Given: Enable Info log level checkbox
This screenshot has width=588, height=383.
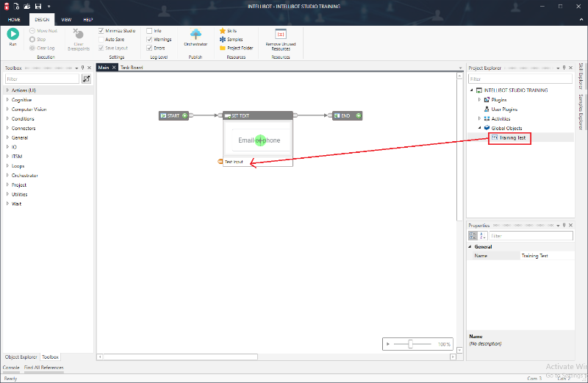Looking at the screenshot, I should (x=149, y=30).
